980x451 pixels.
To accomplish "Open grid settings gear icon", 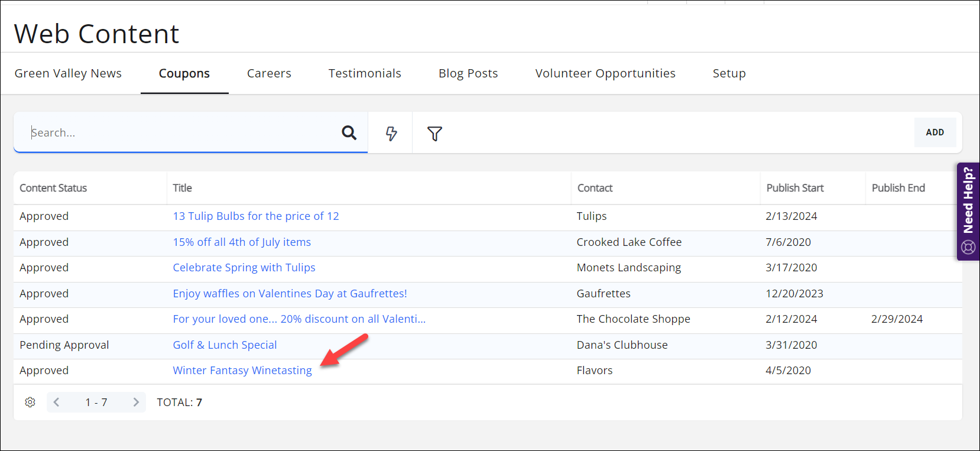I will 30,403.
